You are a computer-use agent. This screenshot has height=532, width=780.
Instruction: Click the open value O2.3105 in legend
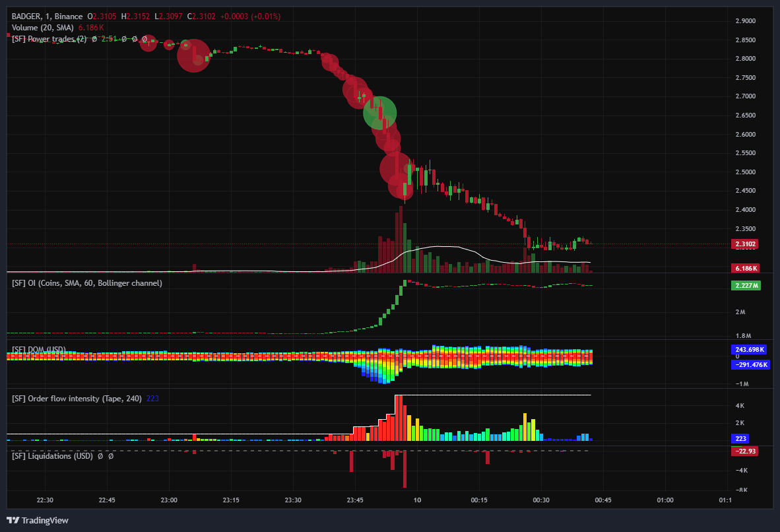(x=102, y=17)
